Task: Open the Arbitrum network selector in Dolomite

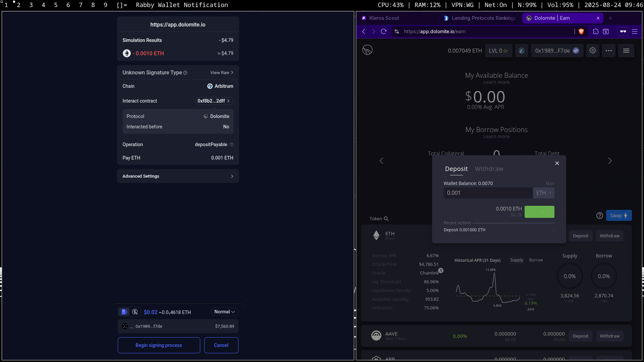Action: [522, 51]
